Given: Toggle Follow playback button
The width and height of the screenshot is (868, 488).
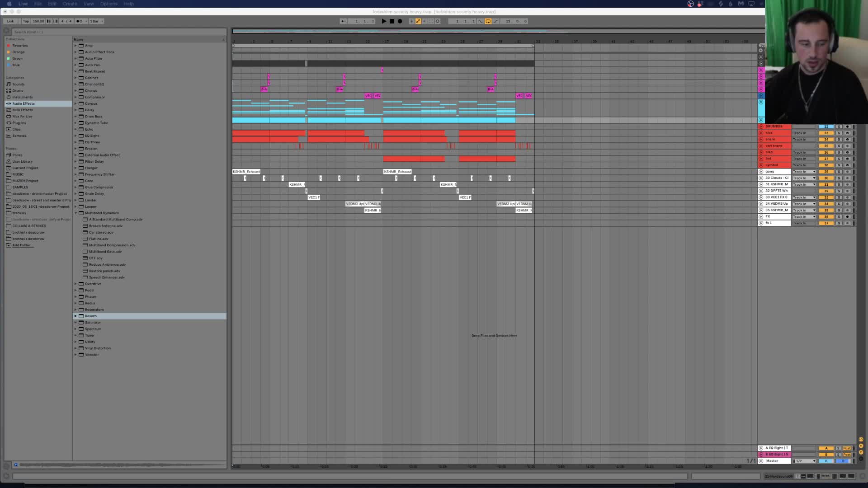Looking at the screenshot, I should click(343, 21).
